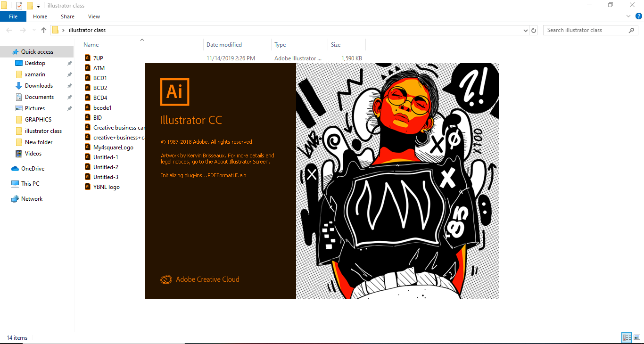The image size is (644, 344).
Task: Select OneDrive in navigation pane
Action: coord(33,169)
